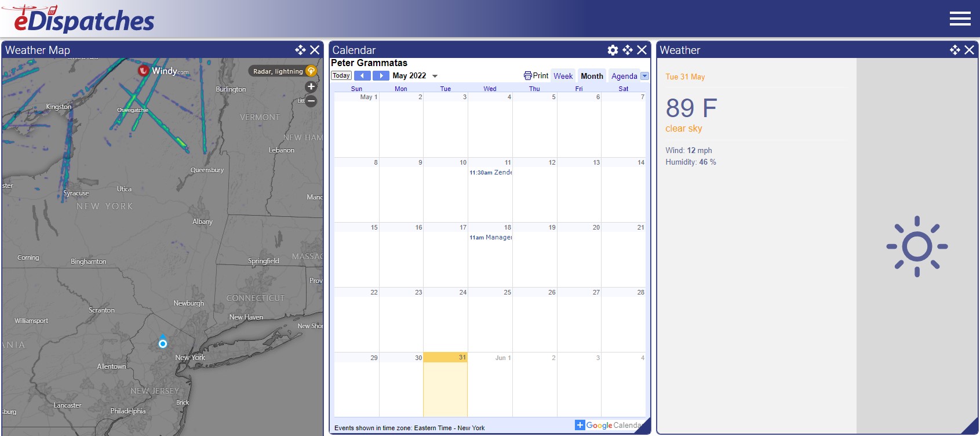Click the eDispatches logo
980x436 pixels.
point(79,19)
